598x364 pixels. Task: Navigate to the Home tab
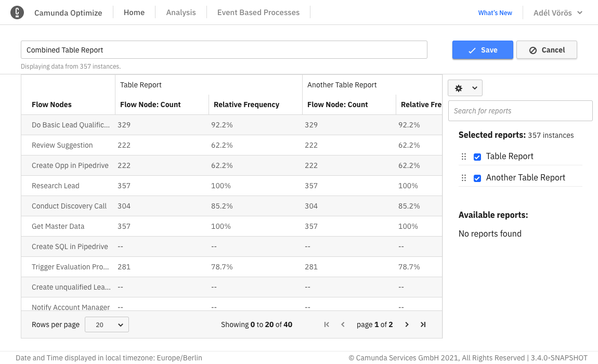tap(134, 12)
